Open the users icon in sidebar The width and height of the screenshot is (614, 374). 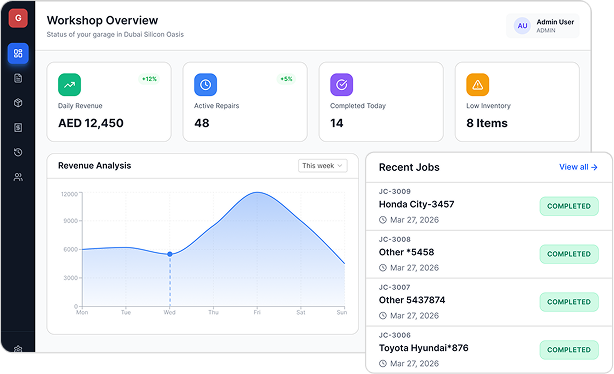tap(18, 177)
